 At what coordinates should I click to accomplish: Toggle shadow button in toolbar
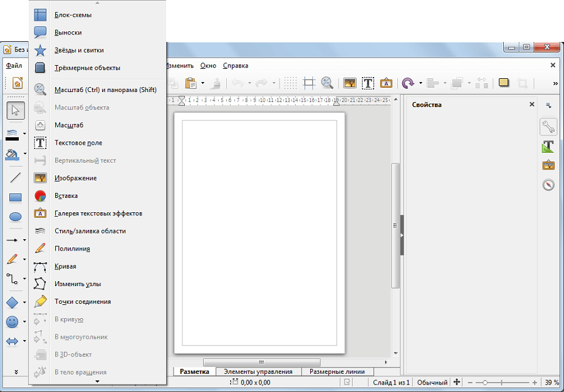point(504,83)
